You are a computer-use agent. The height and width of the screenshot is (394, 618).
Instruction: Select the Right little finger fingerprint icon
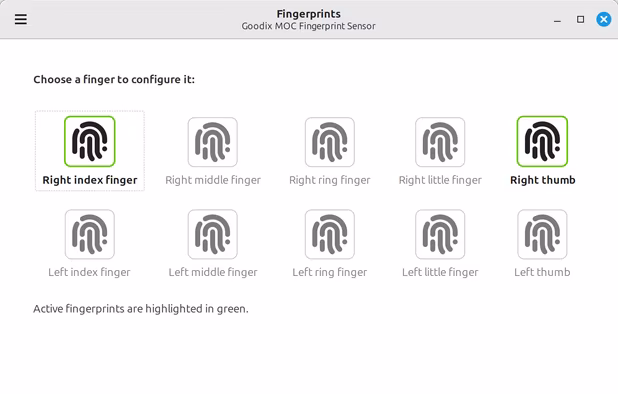click(440, 142)
